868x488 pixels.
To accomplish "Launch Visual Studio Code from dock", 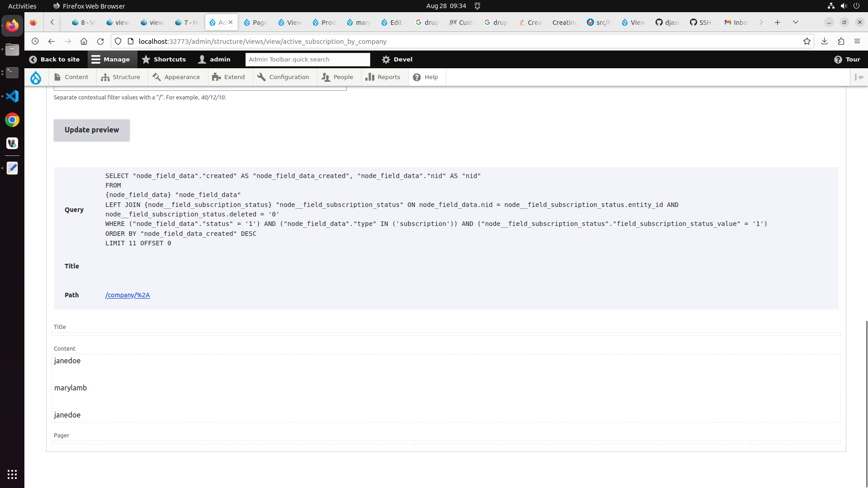I will click(12, 96).
